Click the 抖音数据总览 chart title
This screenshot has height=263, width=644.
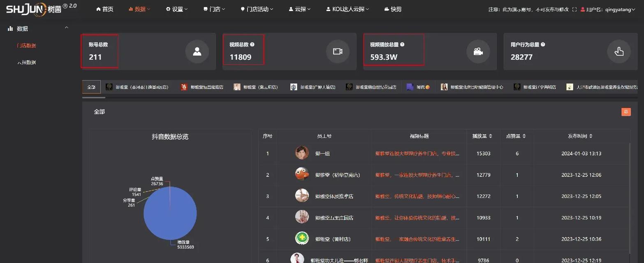tap(170, 136)
